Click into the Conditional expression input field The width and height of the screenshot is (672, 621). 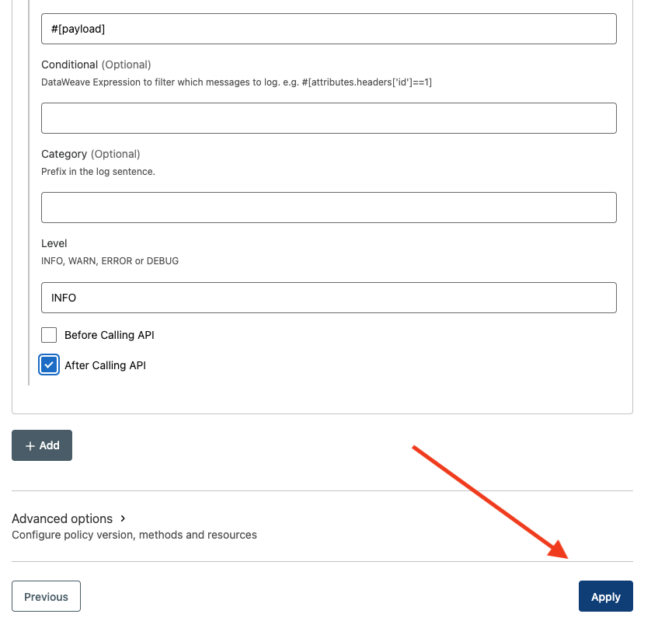329,118
